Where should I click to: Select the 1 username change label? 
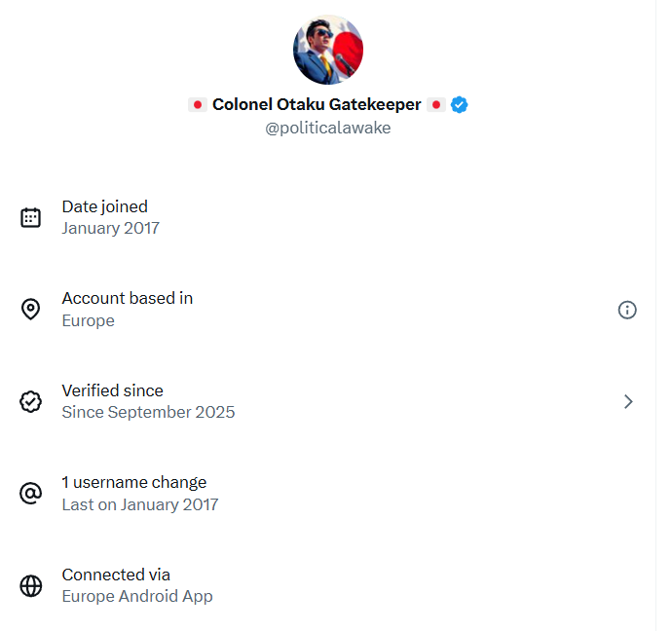[134, 482]
